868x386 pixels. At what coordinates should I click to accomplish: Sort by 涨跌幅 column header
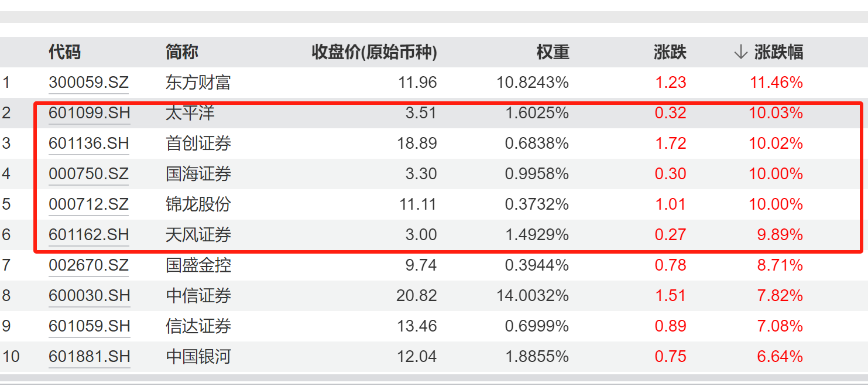click(778, 53)
